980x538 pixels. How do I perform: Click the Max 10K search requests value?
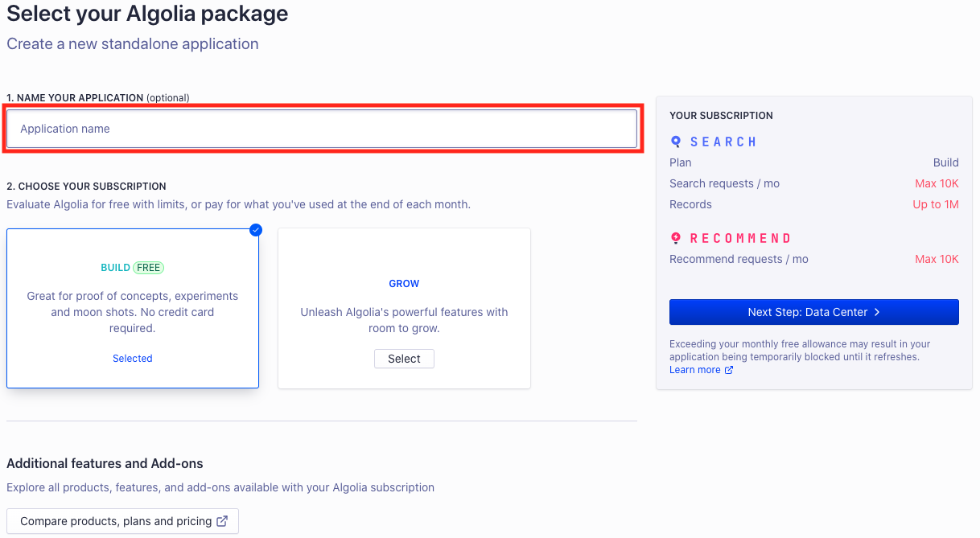tap(937, 183)
